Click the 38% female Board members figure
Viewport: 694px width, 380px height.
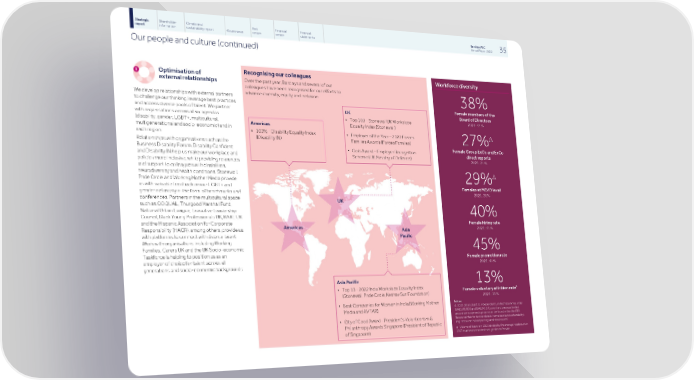(x=474, y=104)
